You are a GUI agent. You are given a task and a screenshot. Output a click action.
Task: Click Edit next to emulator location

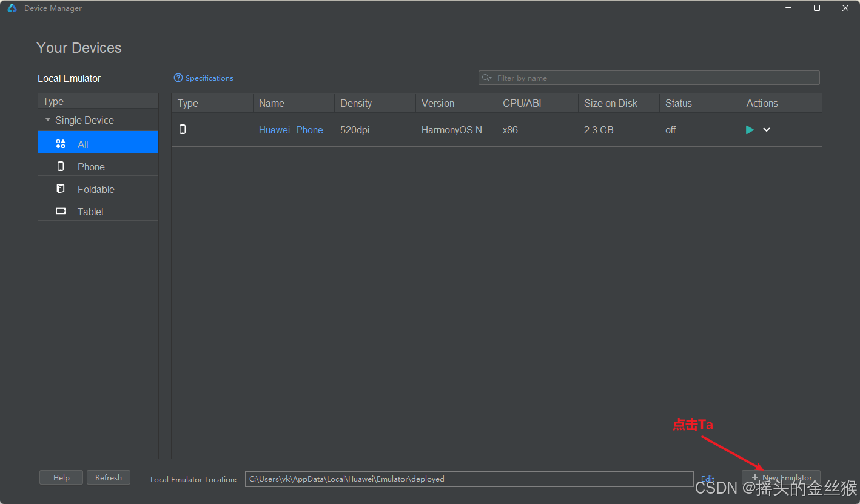708,479
